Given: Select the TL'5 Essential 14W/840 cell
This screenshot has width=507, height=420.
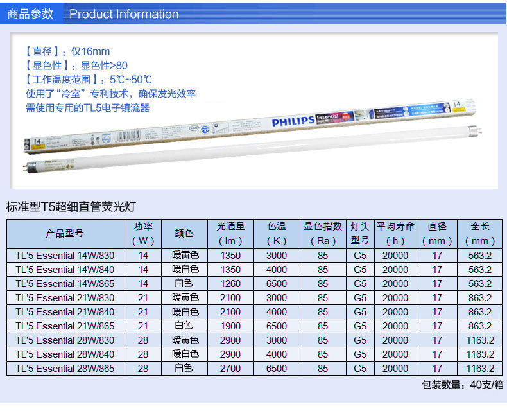Looking at the screenshot, I should (x=65, y=270).
